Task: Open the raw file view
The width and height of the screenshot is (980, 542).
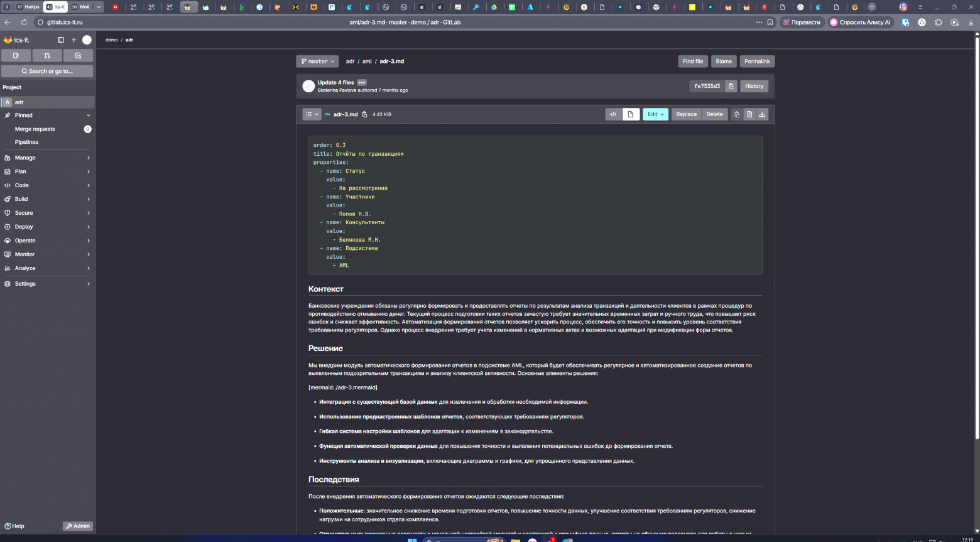Action: 749,114
